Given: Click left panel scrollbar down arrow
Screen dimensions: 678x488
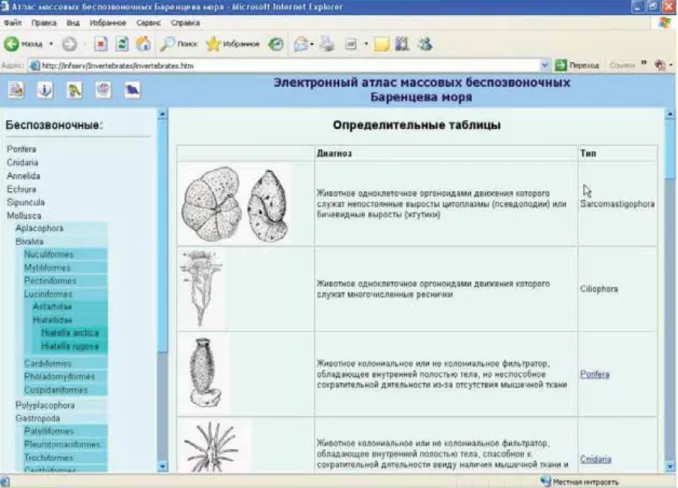Looking at the screenshot, I should pos(163,466).
